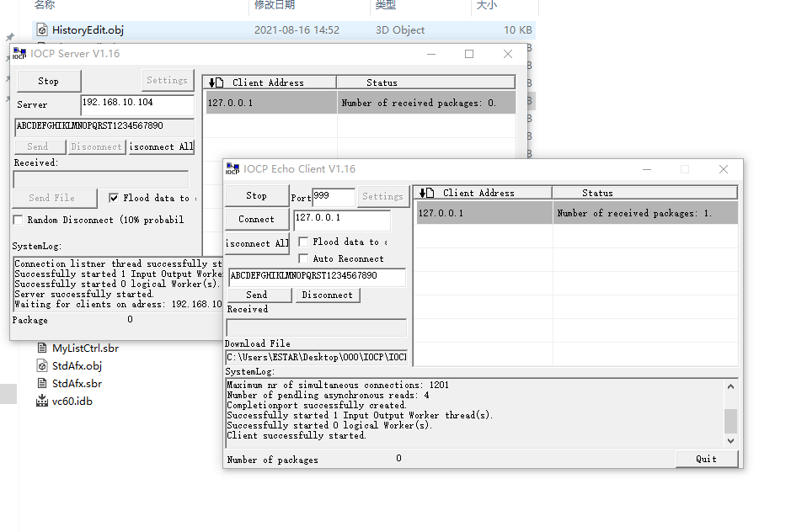Click the Port field showing 999
Viewport: 807px width, 532px height.
tap(333, 197)
